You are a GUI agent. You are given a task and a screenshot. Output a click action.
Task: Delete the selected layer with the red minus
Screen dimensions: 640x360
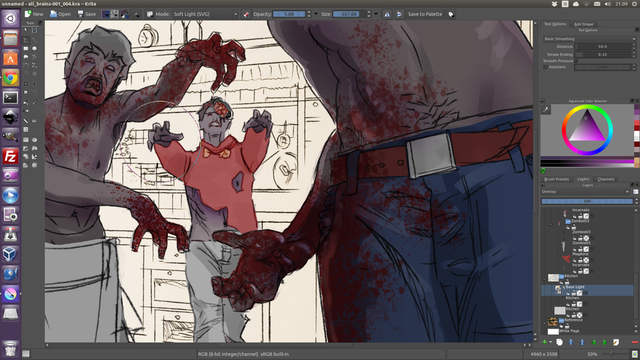click(635, 342)
